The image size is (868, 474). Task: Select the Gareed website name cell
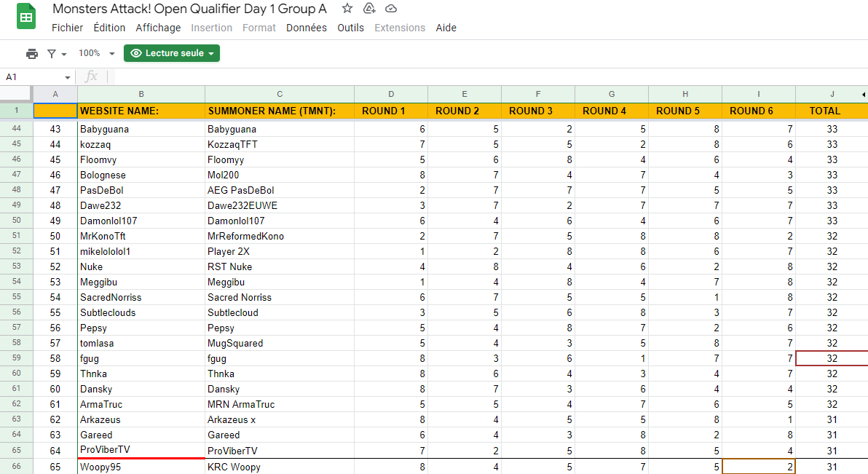pyautogui.click(x=141, y=435)
